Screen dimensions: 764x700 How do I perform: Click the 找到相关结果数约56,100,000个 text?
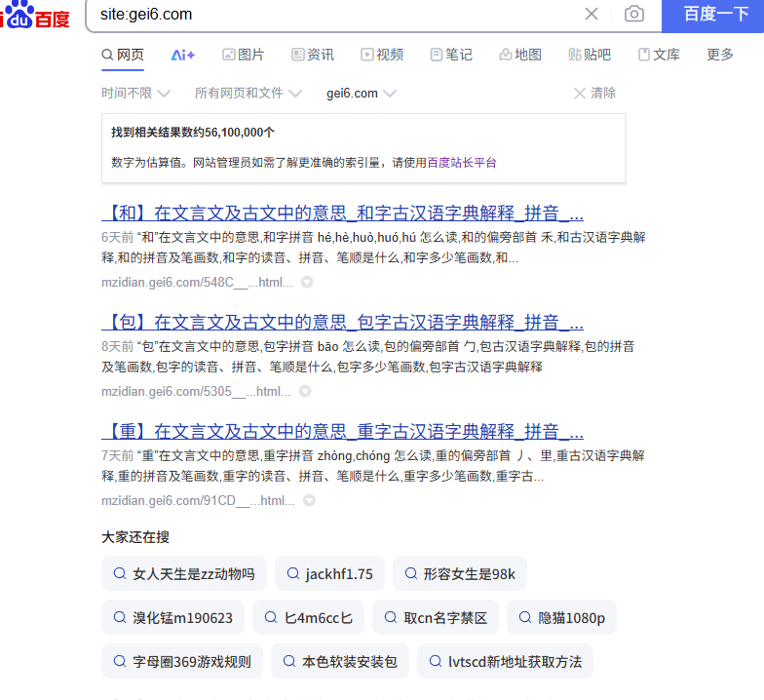[x=193, y=133]
